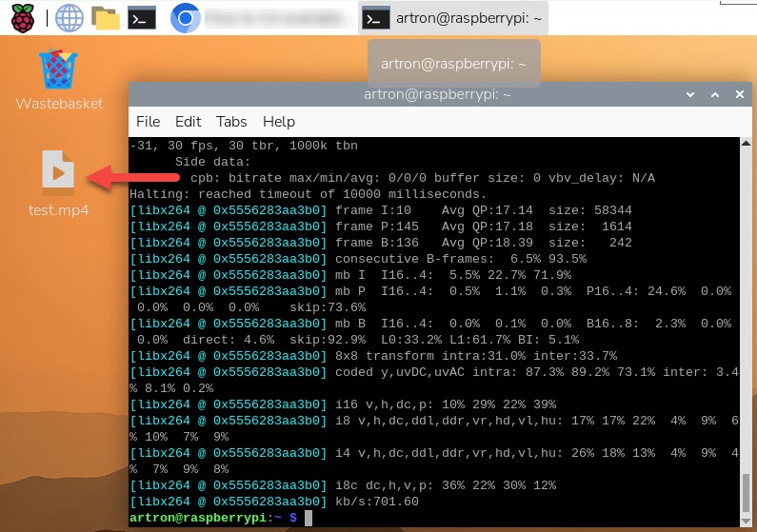This screenshot has height=532, width=757.
Task: Maximize the terminal window
Action: (716, 94)
